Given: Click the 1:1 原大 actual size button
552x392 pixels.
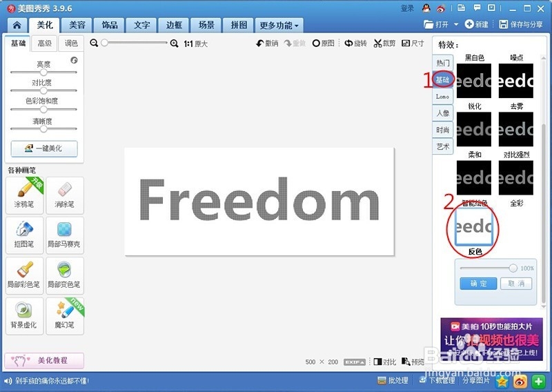Looking at the screenshot, I should [x=196, y=43].
